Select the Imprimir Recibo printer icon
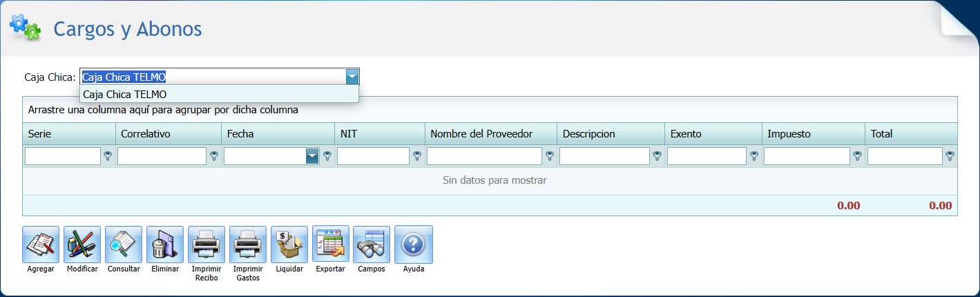This screenshot has width=980, height=297. (x=206, y=245)
